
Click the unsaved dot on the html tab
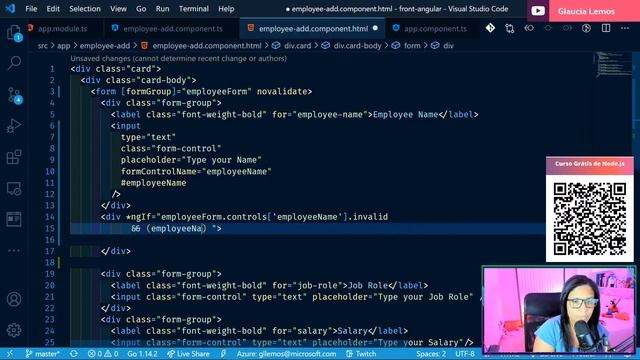(x=375, y=28)
